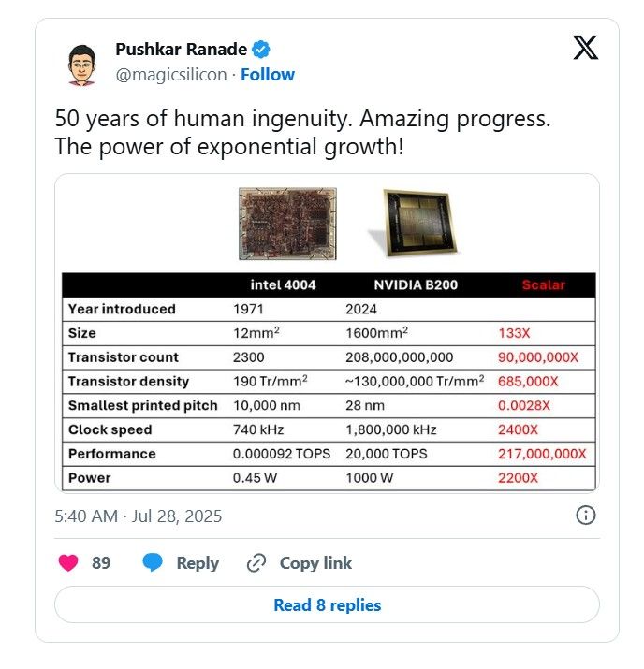The height and width of the screenshot is (669, 644).
Task: Click the Copy link text
Action: 315,563
